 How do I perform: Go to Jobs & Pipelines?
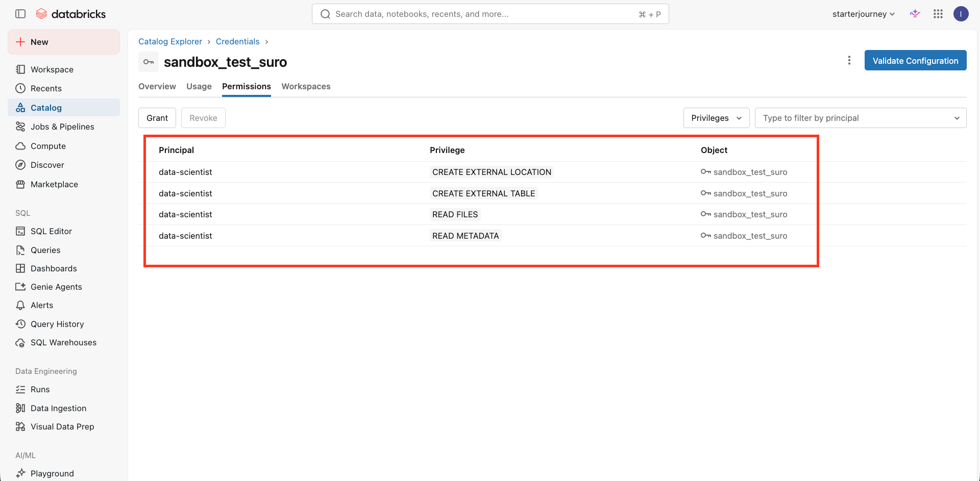tap(64, 126)
